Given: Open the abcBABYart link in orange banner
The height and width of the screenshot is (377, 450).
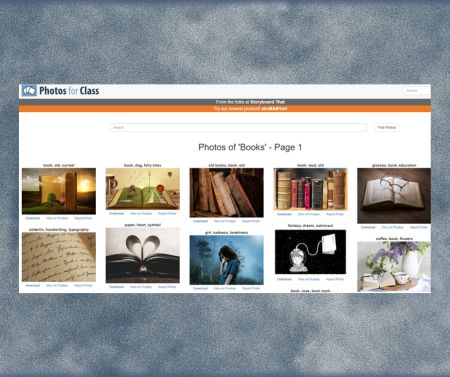Looking at the screenshot, I should click(274, 109).
